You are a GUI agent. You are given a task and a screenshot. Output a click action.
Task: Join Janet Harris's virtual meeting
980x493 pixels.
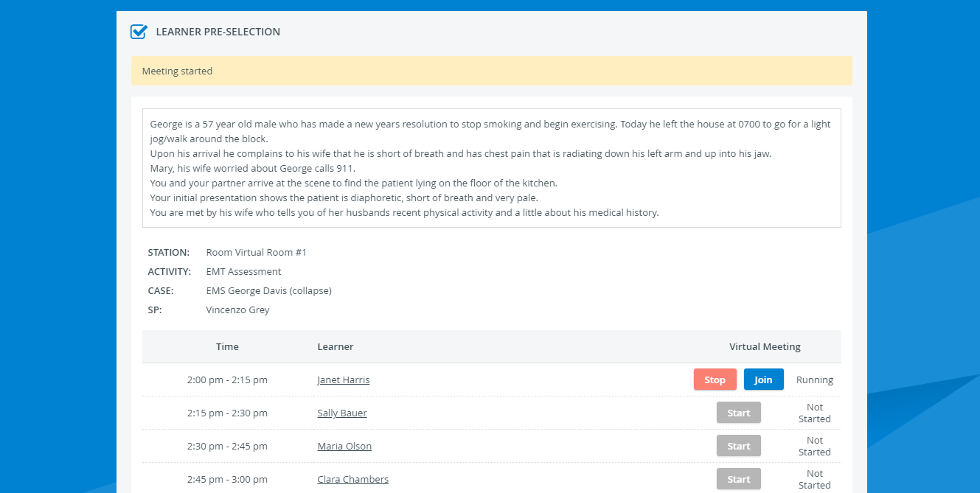pyautogui.click(x=763, y=380)
